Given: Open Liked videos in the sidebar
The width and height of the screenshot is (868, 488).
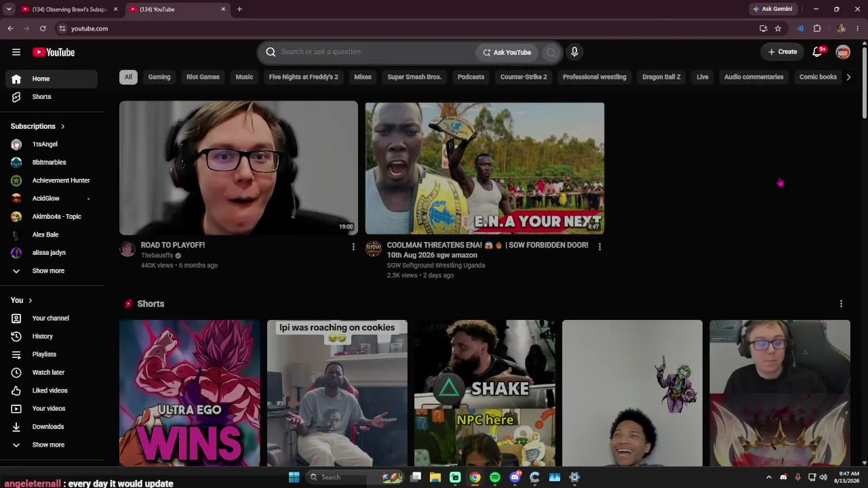Looking at the screenshot, I should [x=52, y=390].
